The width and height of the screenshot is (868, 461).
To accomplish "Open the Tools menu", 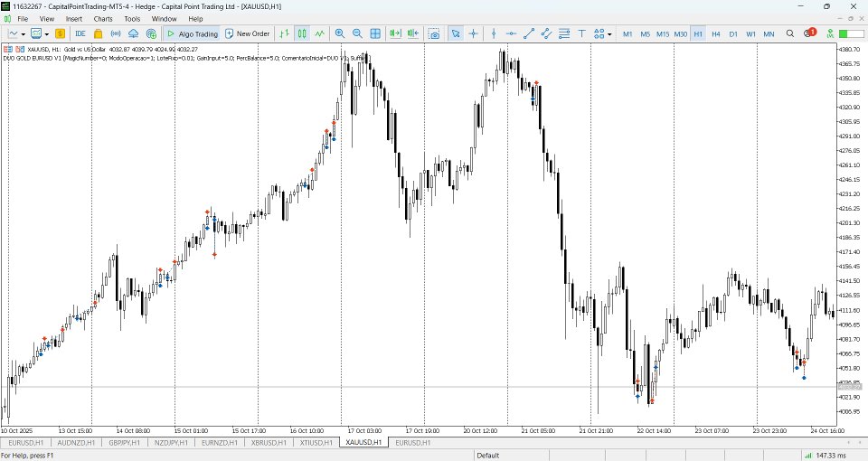I will tap(132, 19).
